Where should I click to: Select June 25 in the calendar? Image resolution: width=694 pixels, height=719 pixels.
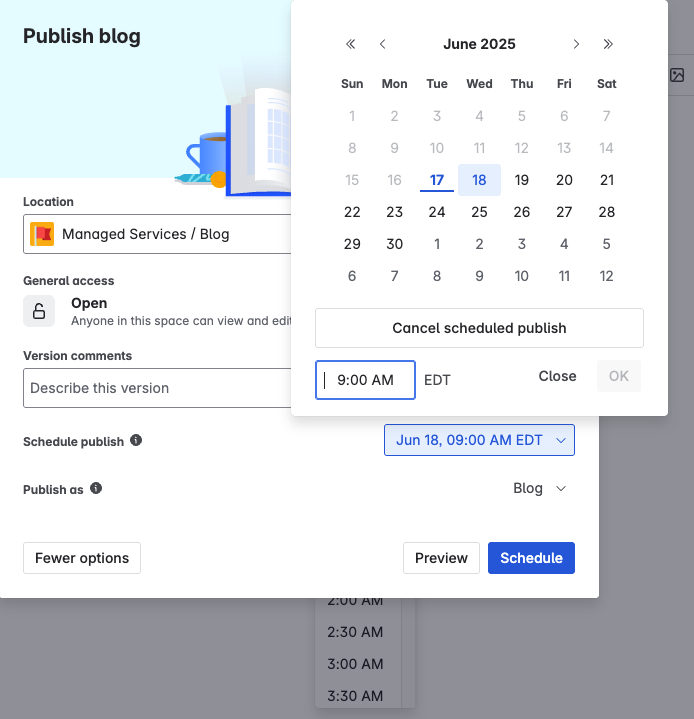coord(479,212)
